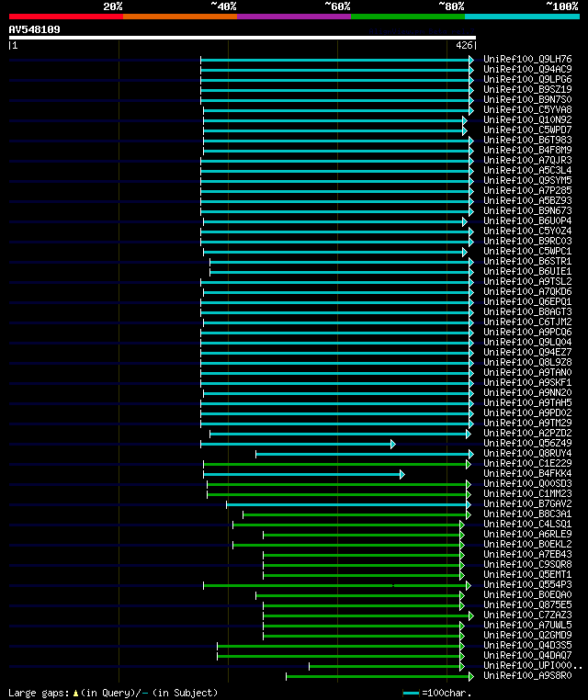Open the UniRef100_A2PZD2 entry
The height and width of the screenshot is (700, 588).
pyautogui.click(x=527, y=433)
